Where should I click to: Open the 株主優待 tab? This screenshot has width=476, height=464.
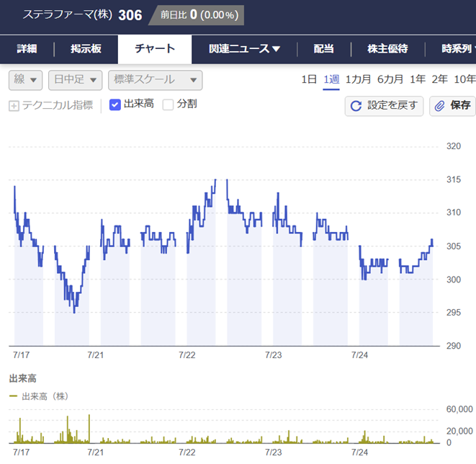(x=387, y=49)
